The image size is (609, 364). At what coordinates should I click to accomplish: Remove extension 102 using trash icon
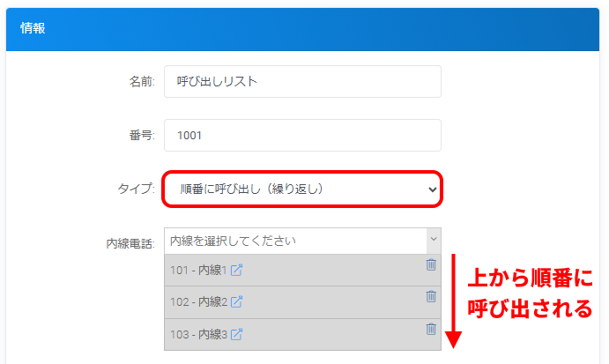click(431, 297)
